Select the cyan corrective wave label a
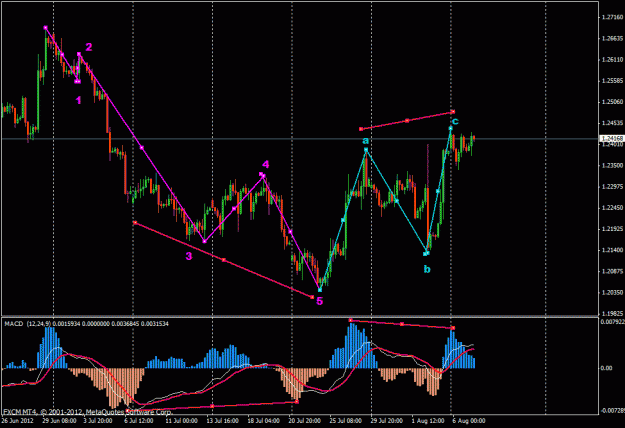Image resolution: width=625 pixels, height=428 pixels. click(366, 141)
